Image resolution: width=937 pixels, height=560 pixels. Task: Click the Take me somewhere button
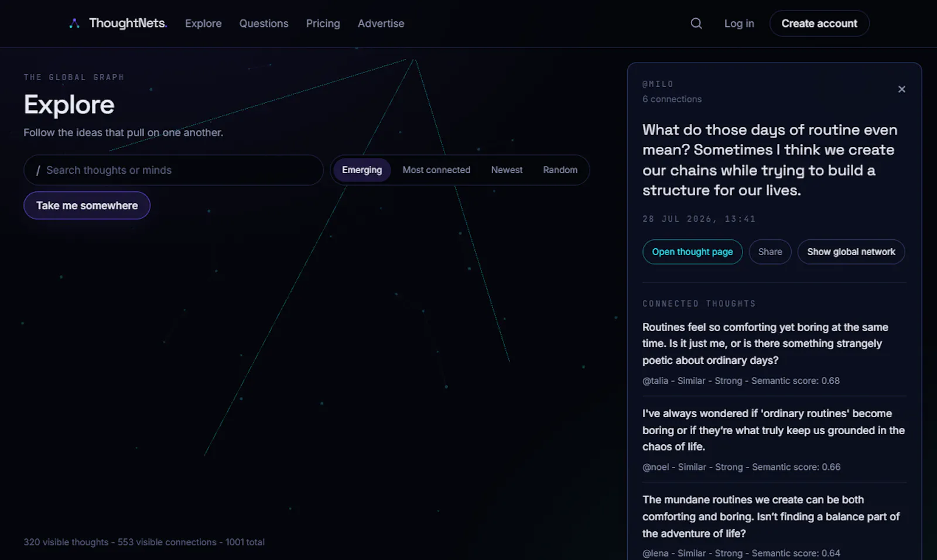click(87, 205)
